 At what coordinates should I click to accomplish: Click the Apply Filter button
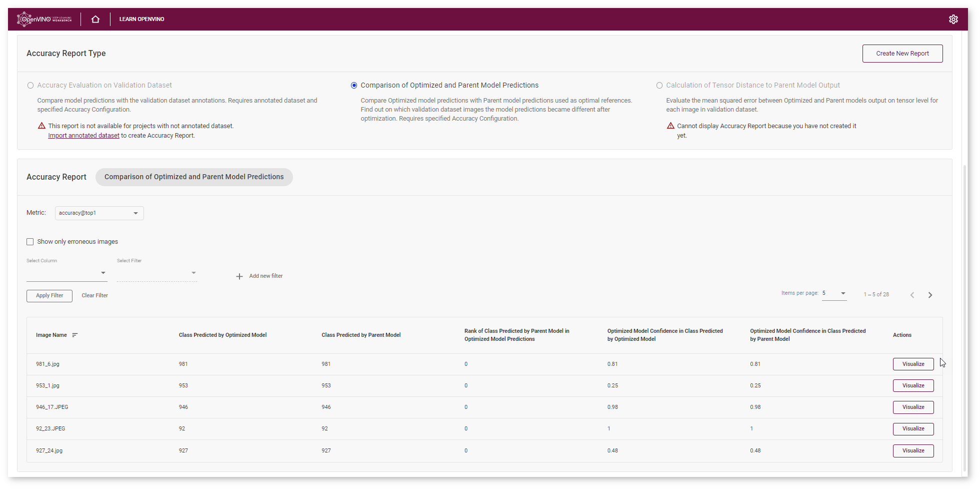click(x=49, y=296)
